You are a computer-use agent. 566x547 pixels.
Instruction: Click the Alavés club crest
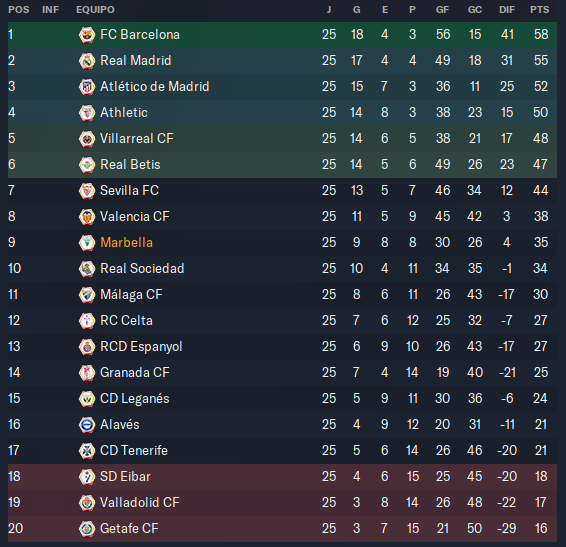click(87, 425)
